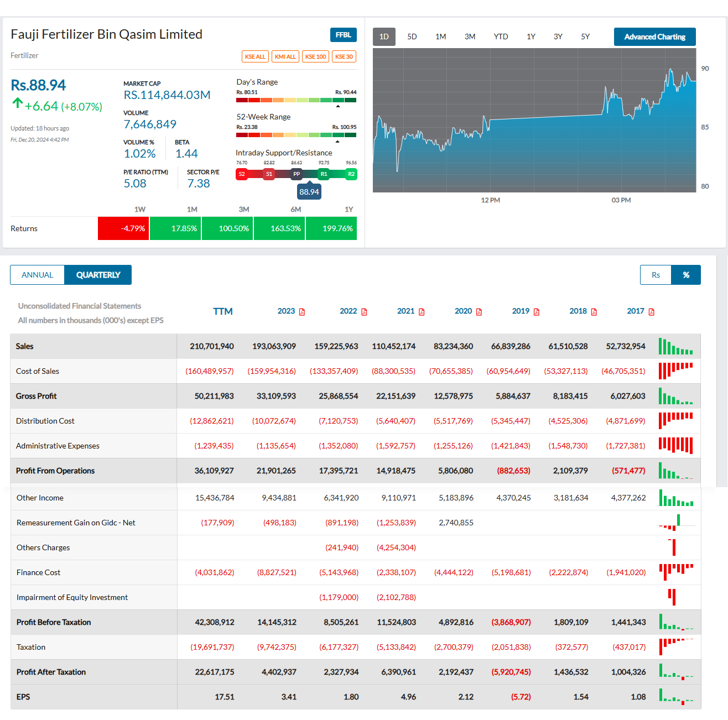Viewport: 728px width, 720px height.
Task: Click the 1W return cell -4.79%
Action: (x=123, y=228)
